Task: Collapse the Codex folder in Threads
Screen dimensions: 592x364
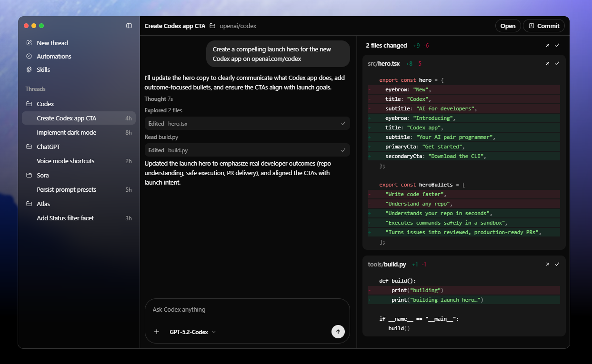Action: 45,104
